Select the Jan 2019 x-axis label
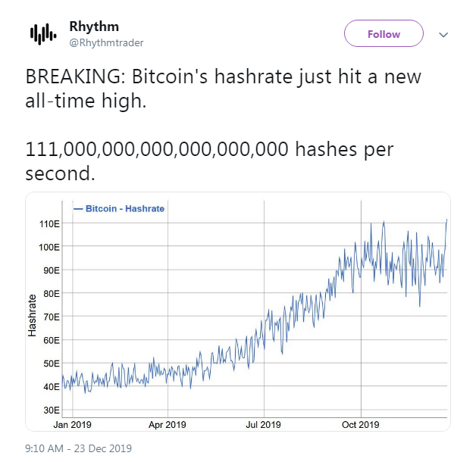 click(71, 424)
